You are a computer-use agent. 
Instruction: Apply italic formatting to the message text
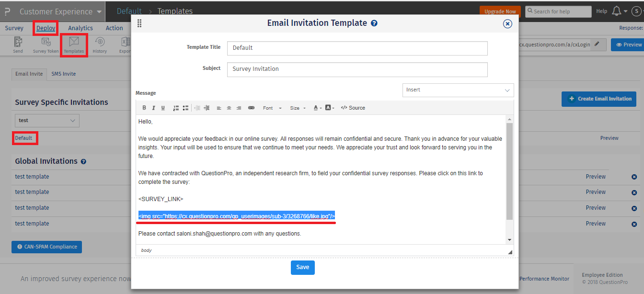(x=153, y=107)
